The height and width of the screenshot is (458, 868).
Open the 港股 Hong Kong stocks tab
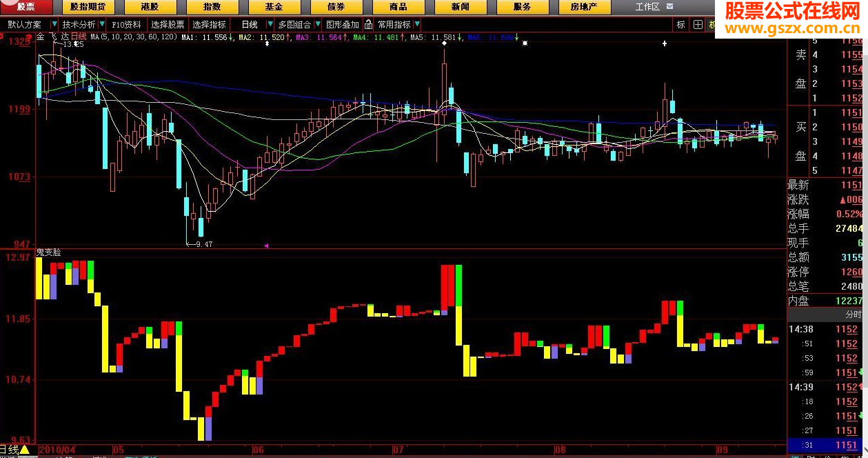click(150, 7)
